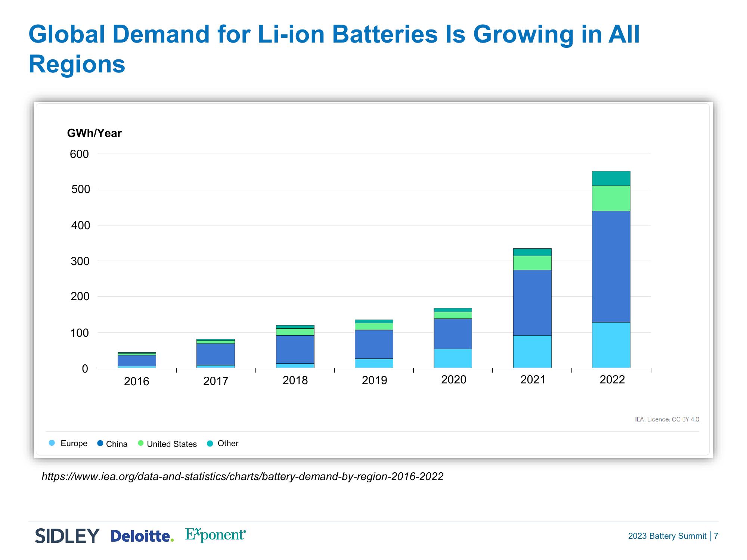Open the iea.org battery demand source URL
Screen dimensions: 747x560
[242, 477]
